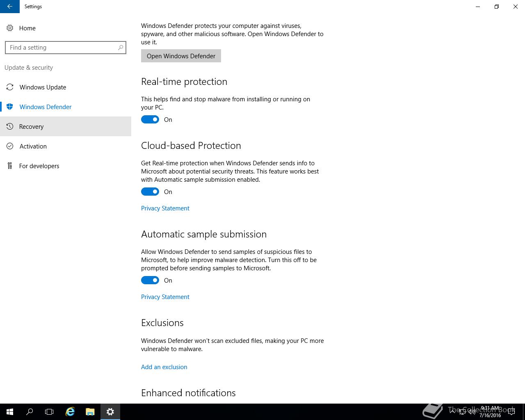Select the Recovery history icon

pos(10,126)
